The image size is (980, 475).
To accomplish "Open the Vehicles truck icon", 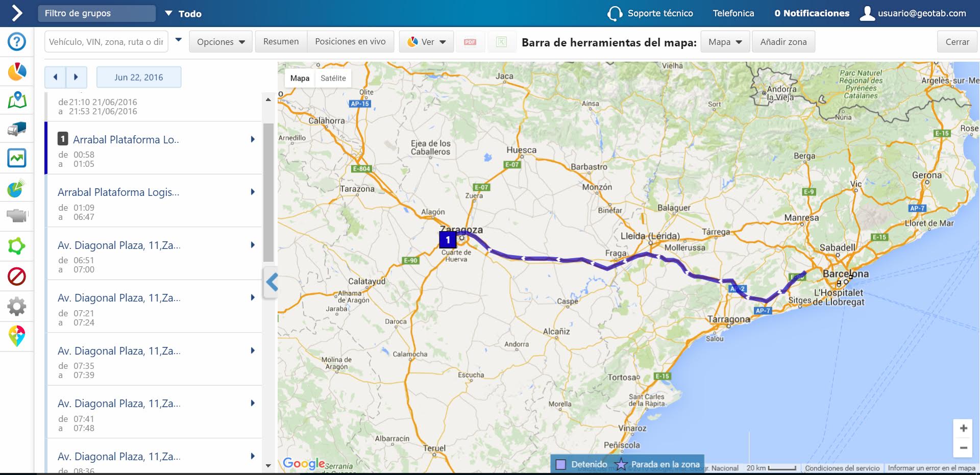I will pyautogui.click(x=17, y=130).
